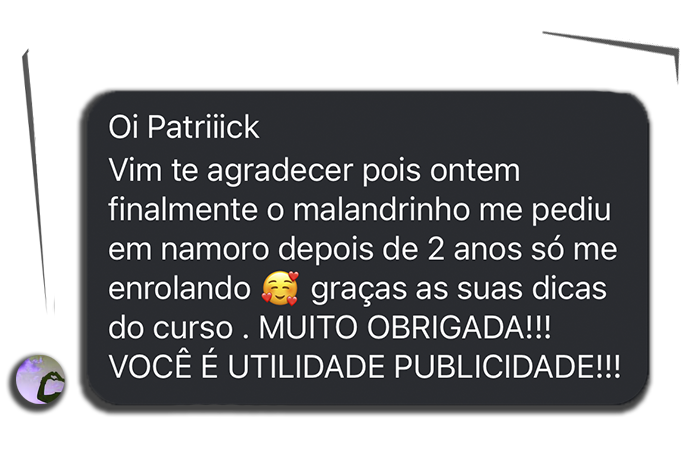Click the phrase 'MUITO OBRIGADA!!!'
The height and width of the screenshot is (452, 696).
point(405,328)
